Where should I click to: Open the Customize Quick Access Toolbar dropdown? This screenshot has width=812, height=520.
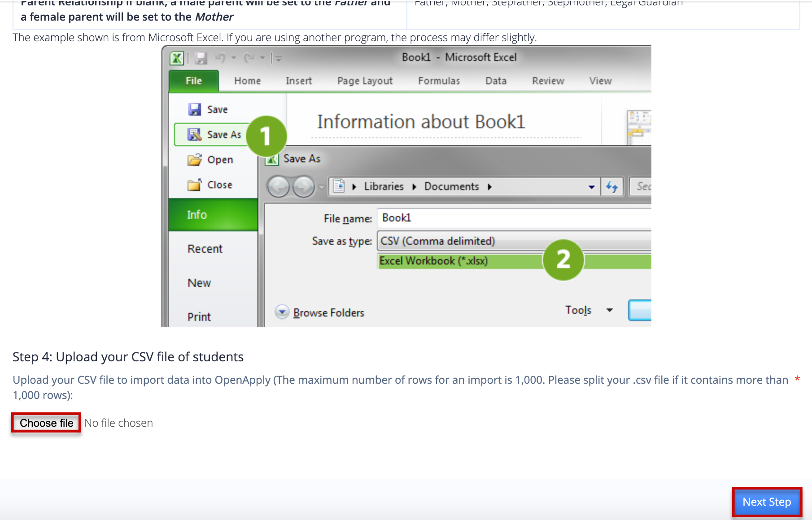coord(278,58)
